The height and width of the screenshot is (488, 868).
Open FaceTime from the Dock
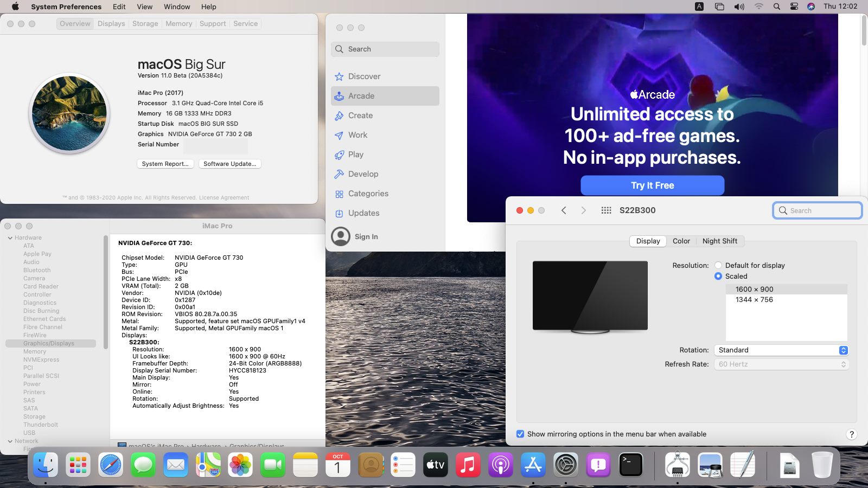point(273,465)
